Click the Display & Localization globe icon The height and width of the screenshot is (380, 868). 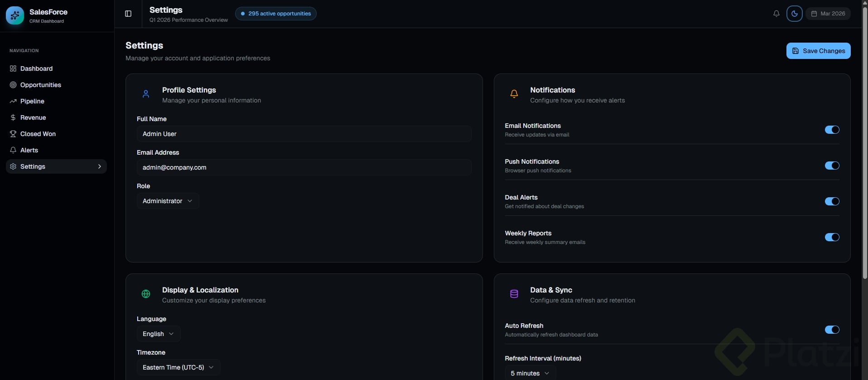[x=146, y=294]
